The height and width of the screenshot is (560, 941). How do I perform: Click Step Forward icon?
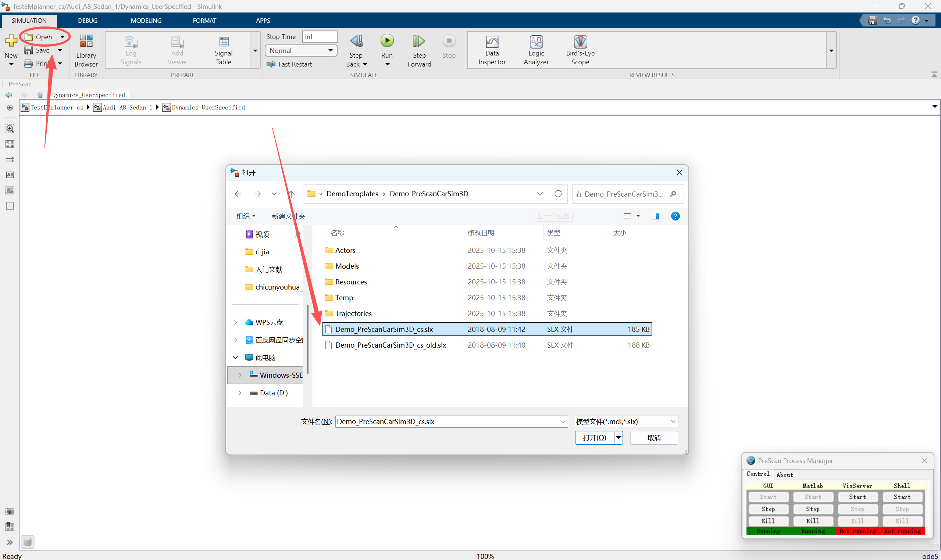point(419,41)
